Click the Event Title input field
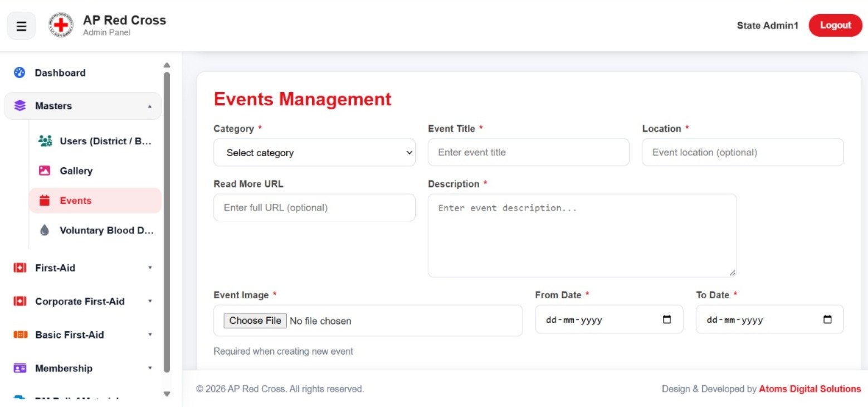Image resolution: width=868 pixels, height=407 pixels. coord(529,152)
